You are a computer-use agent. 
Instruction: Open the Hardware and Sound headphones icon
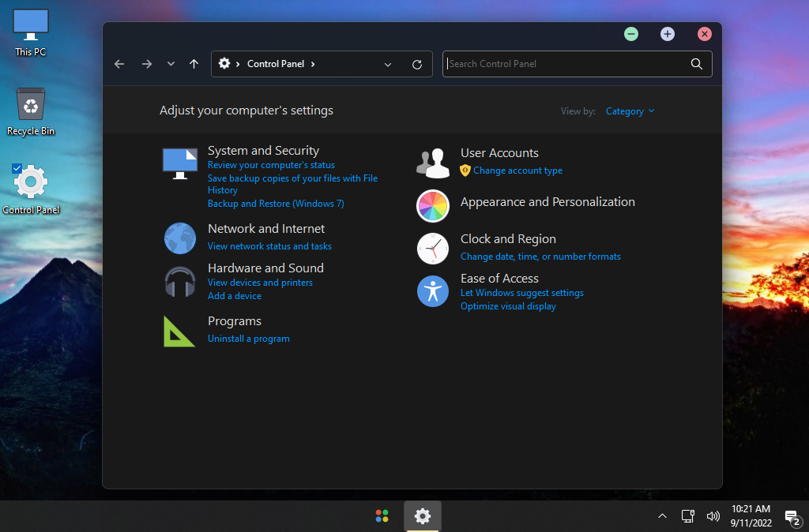179,282
